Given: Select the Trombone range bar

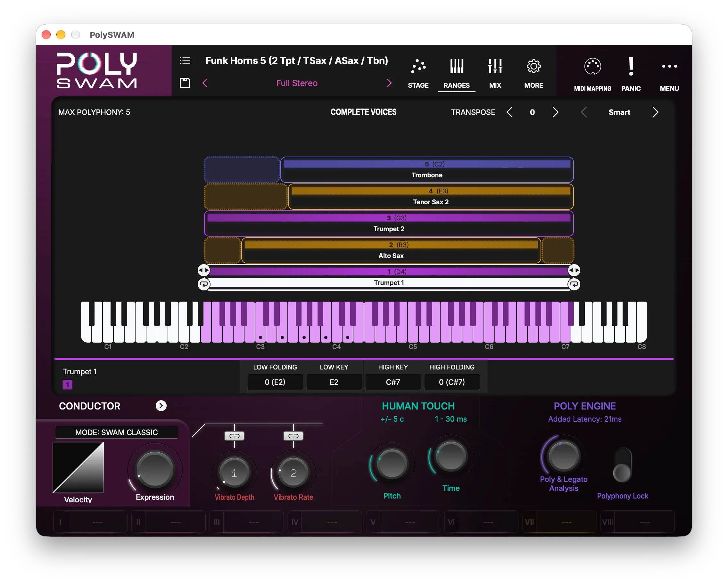Looking at the screenshot, I should [x=427, y=169].
